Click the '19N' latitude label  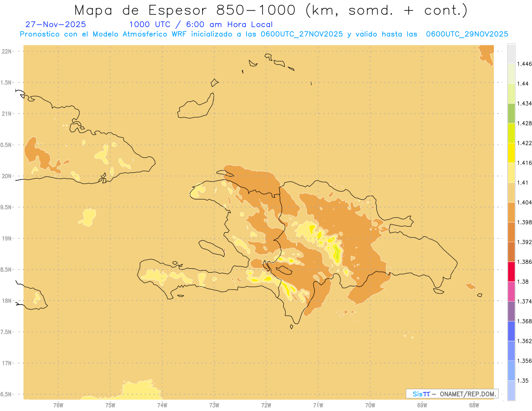coord(6,239)
